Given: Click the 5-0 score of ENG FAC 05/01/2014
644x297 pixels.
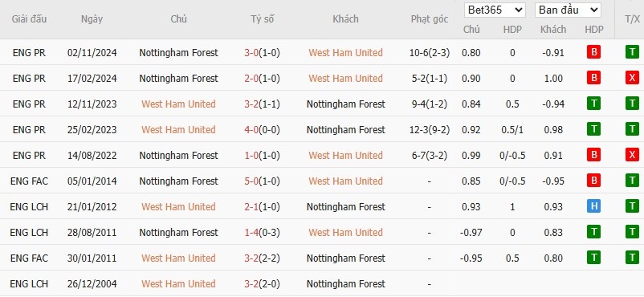Looking at the screenshot, I should (251, 181).
